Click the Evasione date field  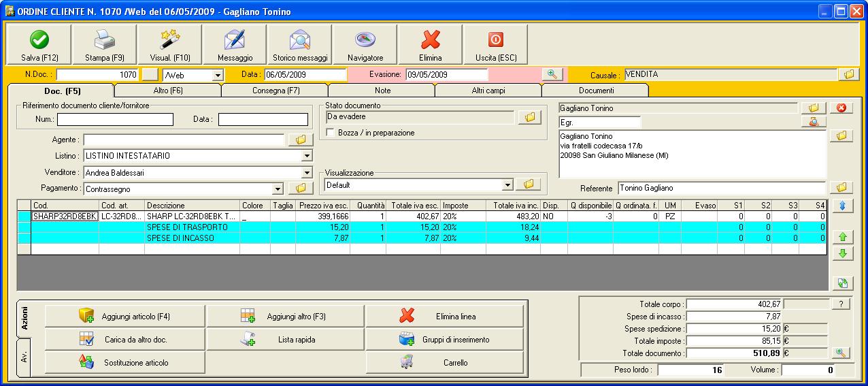point(447,75)
